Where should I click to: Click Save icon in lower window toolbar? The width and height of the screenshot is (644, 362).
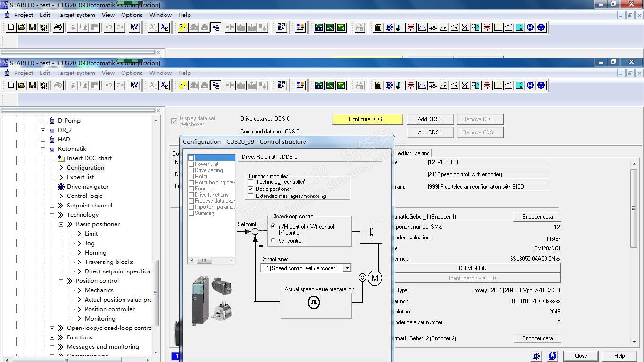point(33,85)
